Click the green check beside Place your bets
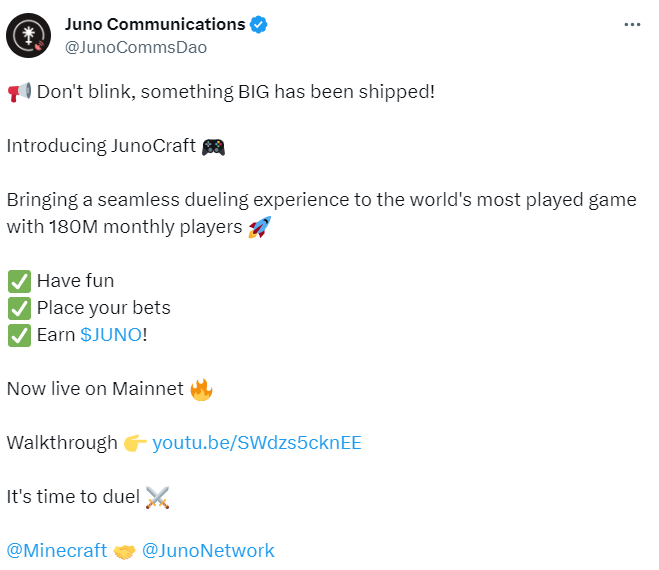The height and width of the screenshot is (570, 659). (18, 308)
